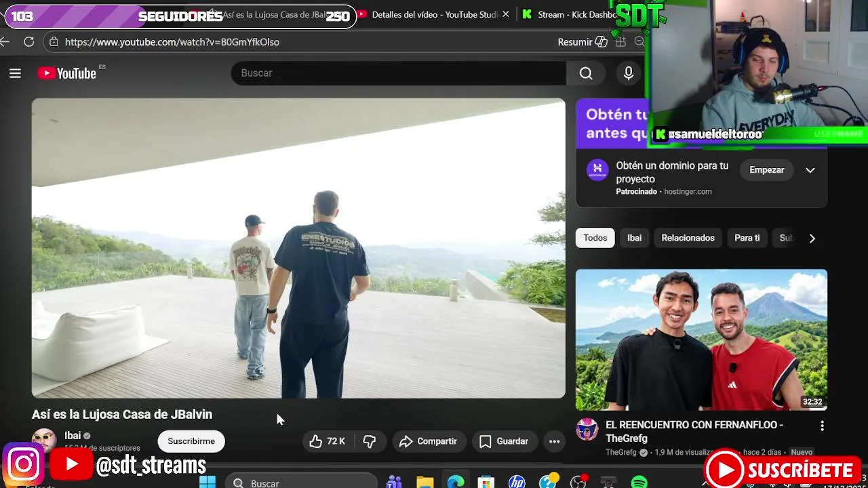Viewport: 868px width, 488px height.
Task: Open the YouTube hamburger guide menu
Action: [x=15, y=73]
